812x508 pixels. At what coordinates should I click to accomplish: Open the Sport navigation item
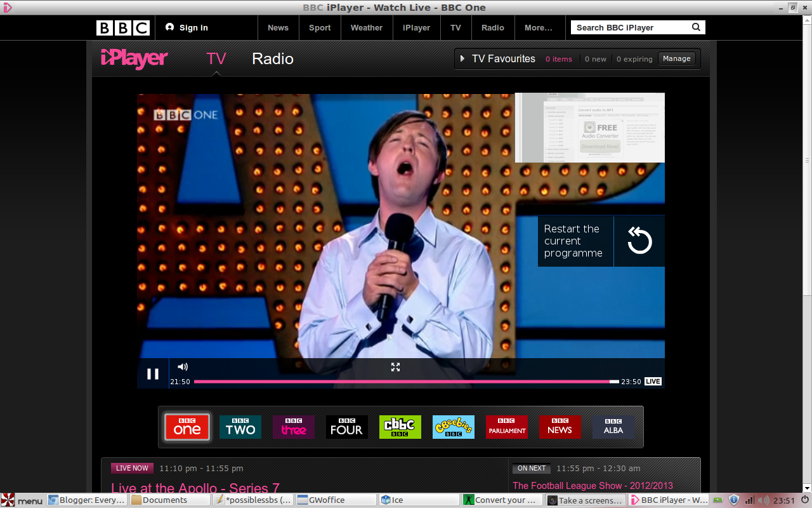[x=320, y=28]
